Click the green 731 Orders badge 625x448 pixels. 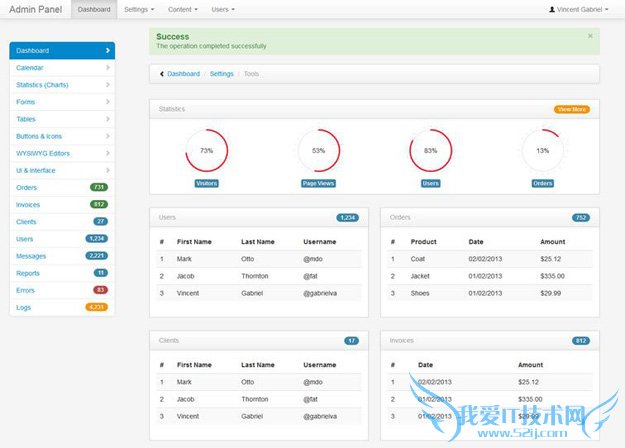click(99, 187)
